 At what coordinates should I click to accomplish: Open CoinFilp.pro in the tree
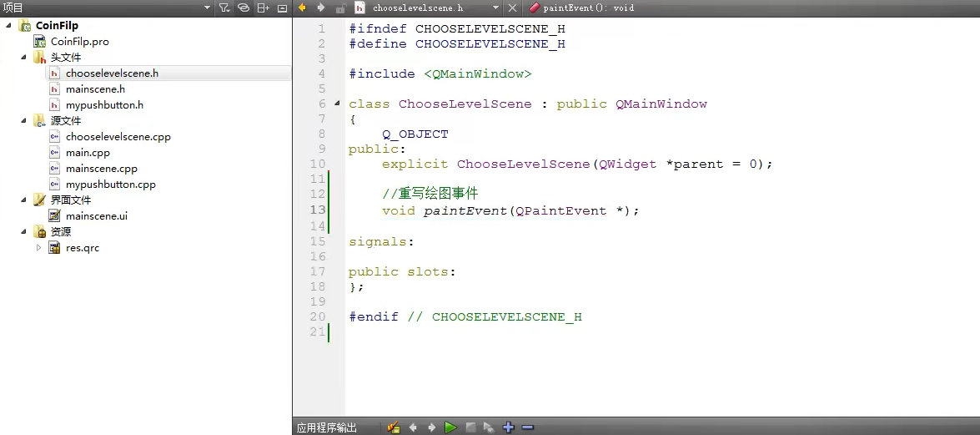coord(79,41)
